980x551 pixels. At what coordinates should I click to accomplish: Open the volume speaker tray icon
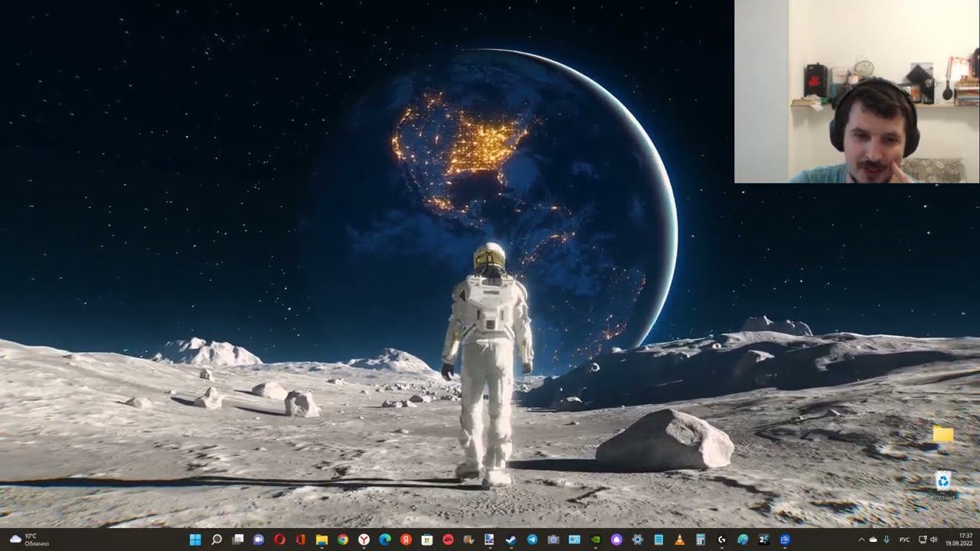[933, 540]
